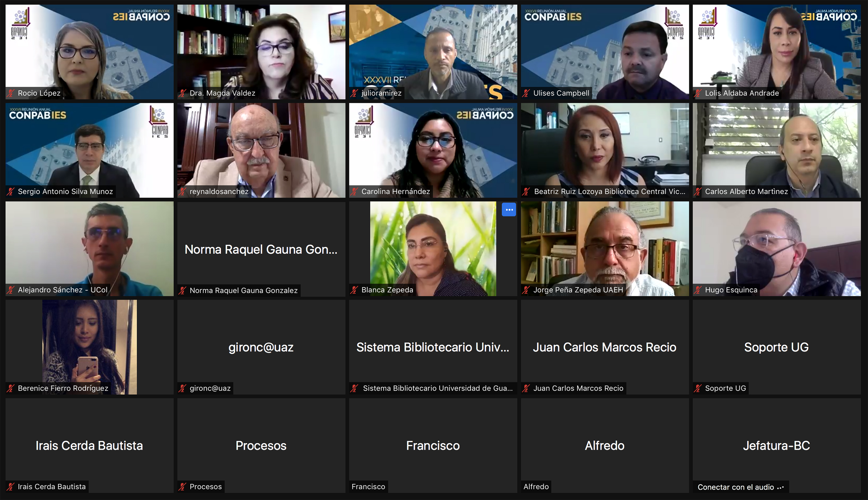This screenshot has width=868, height=500.
Task: Select Lolis Aldaba Andrade video tile
Action: (x=777, y=52)
